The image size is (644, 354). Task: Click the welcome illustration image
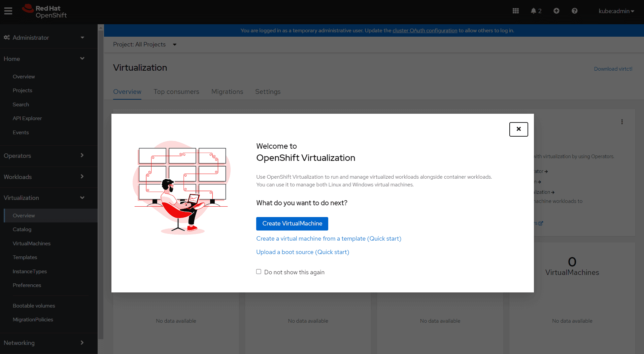pos(182,187)
